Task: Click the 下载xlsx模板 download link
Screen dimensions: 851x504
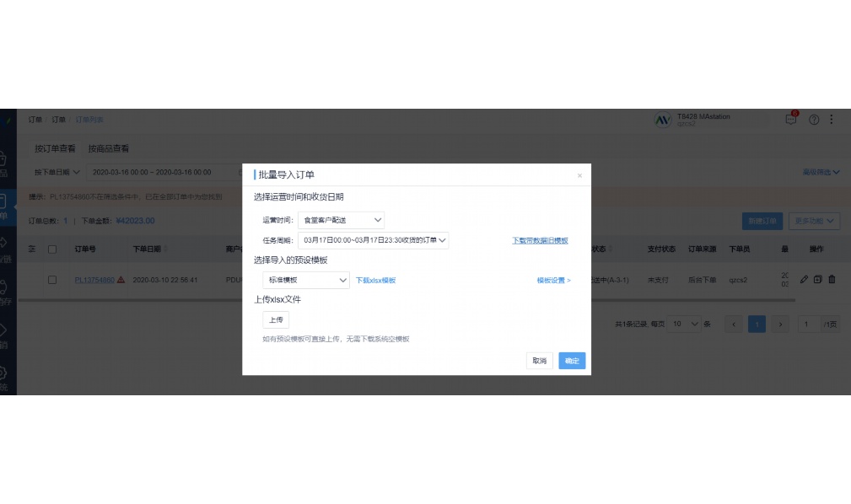Action: click(378, 279)
